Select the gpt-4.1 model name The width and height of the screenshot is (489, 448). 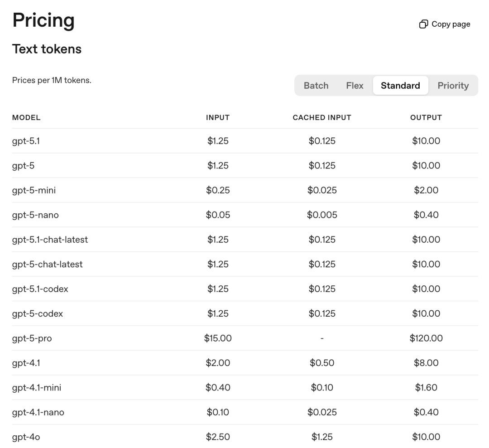[26, 363]
